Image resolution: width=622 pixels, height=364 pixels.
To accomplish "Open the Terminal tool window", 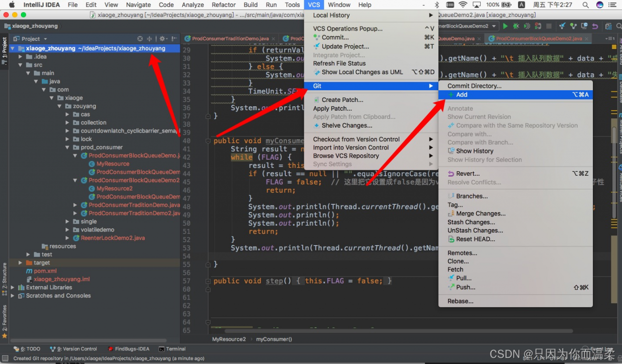I will pyautogui.click(x=172, y=348).
